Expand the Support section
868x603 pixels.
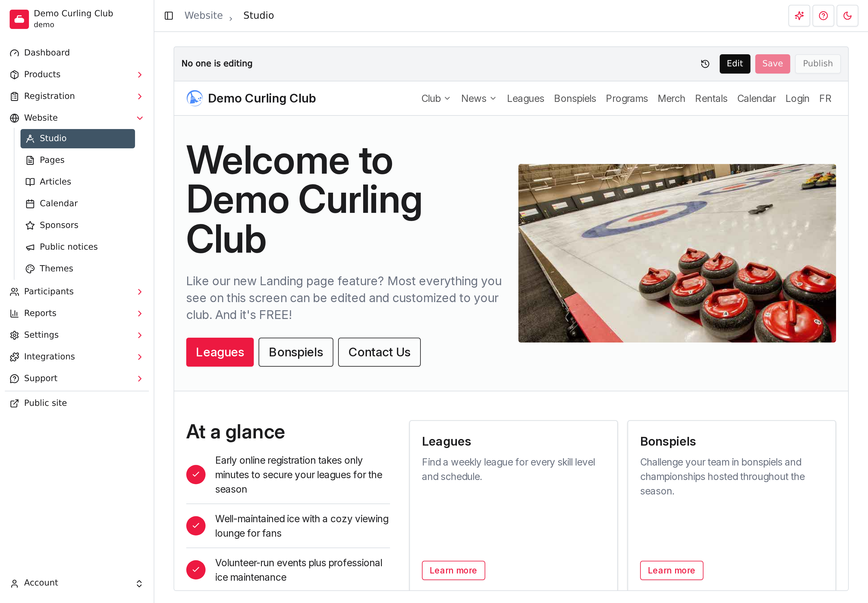77,379
